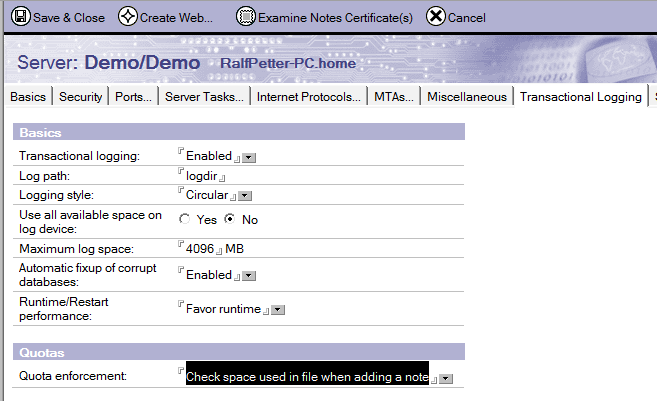Select the Miscellaneous tab
This screenshot has width=657, height=401.
pyautogui.click(x=468, y=97)
